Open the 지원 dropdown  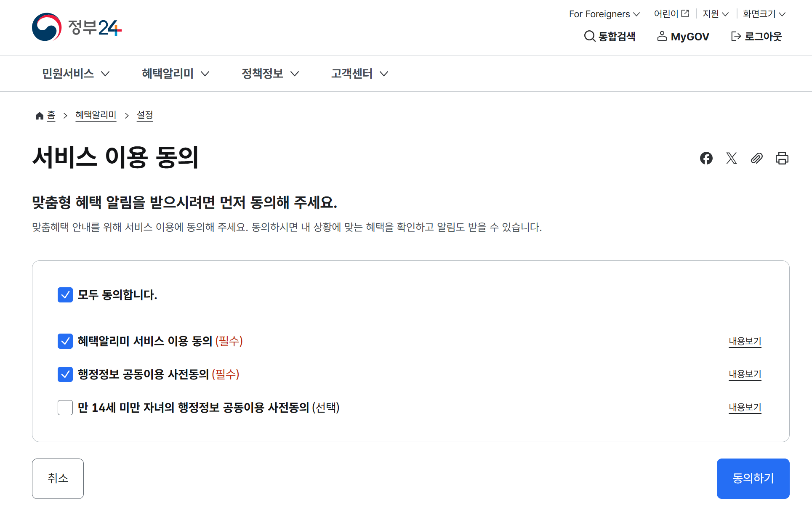point(715,14)
